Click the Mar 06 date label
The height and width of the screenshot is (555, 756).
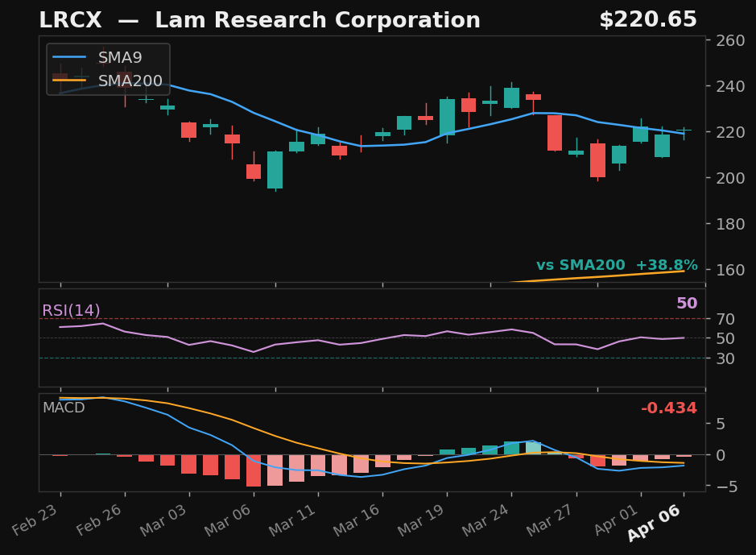pyautogui.click(x=228, y=520)
